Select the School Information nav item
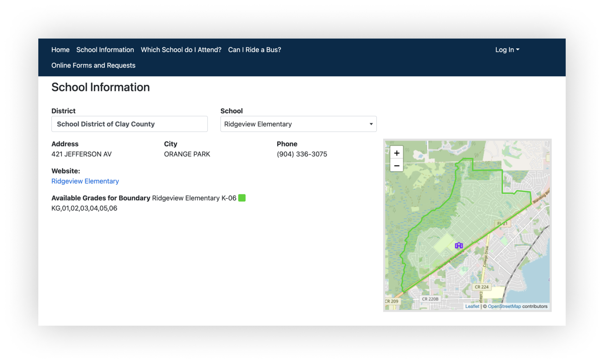This screenshot has width=604, height=364. pyautogui.click(x=105, y=50)
